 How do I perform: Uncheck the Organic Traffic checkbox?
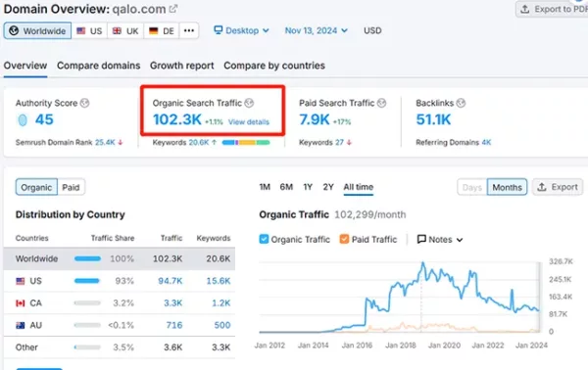pos(264,239)
